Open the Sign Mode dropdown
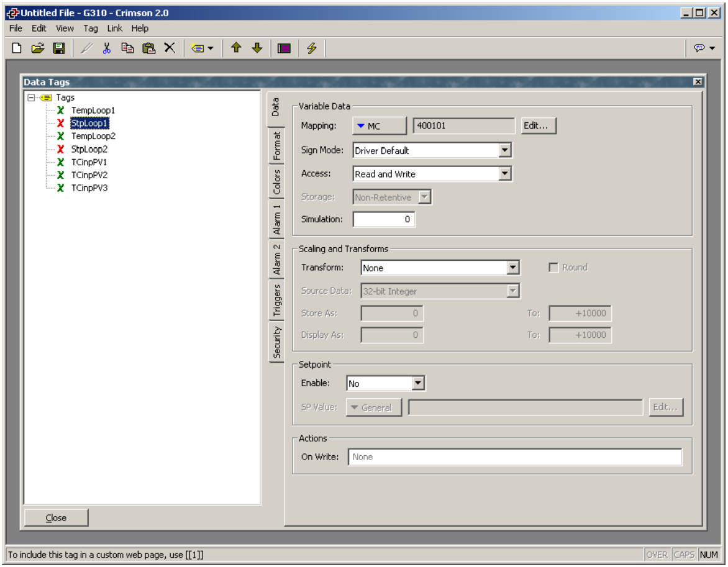The width and height of the screenshot is (728, 567). pos(505,150)
